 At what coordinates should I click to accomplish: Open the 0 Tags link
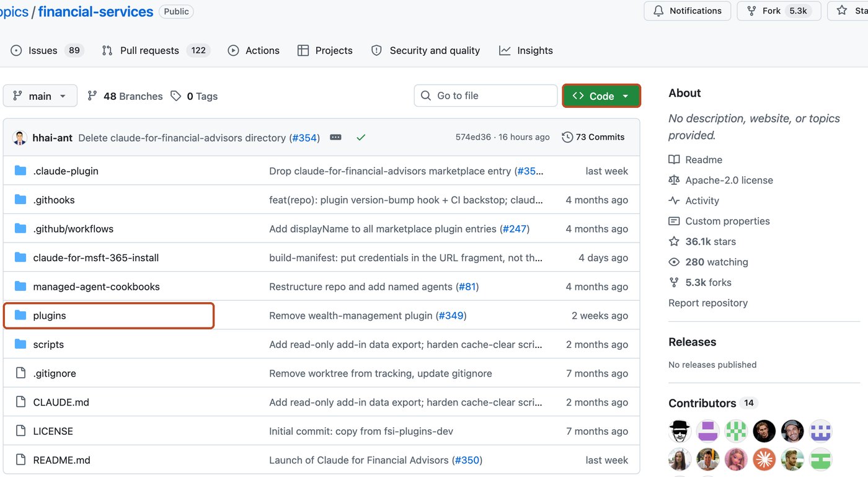[194, 96]
